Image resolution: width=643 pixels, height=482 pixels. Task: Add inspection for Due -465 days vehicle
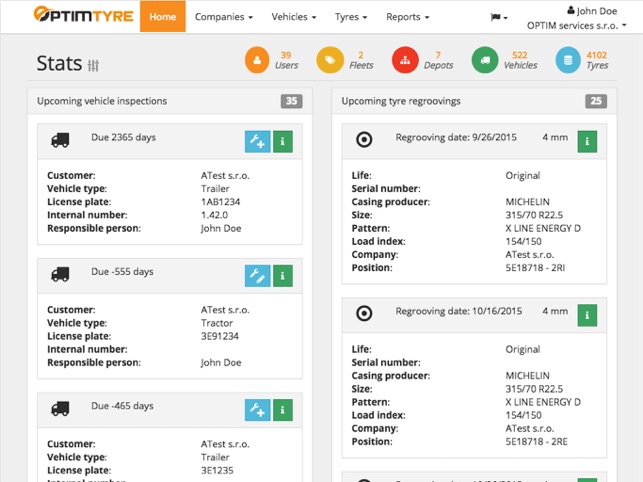258,410
